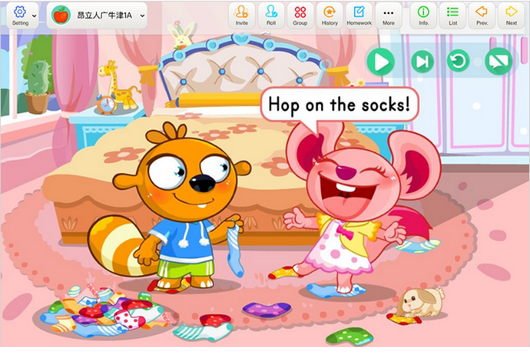The width and height of the screenshot is (530, 360).
Task: Open the Homework tool
Action: (x=359, y=16)
